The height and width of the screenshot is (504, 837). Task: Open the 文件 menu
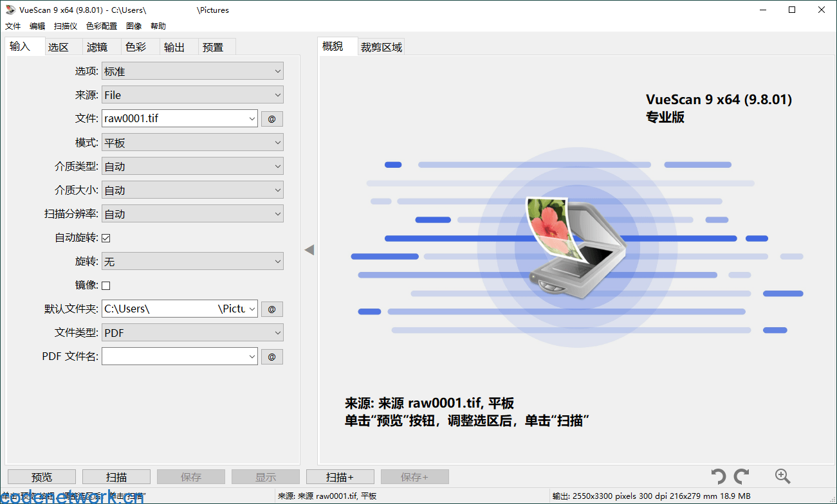(13, 26)
